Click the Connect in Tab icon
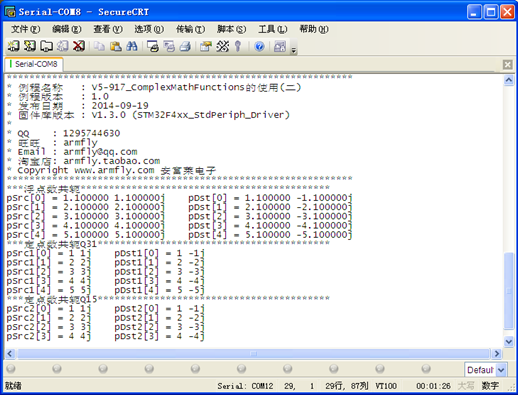 coord(46,46)
